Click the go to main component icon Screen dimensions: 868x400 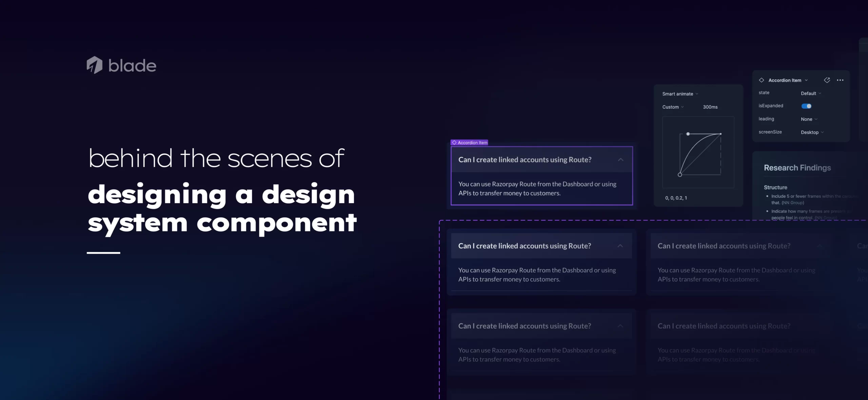827,80
